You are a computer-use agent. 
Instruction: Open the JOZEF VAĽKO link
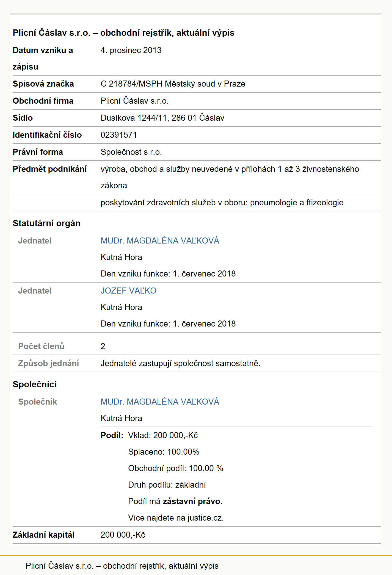click(128, 291)
